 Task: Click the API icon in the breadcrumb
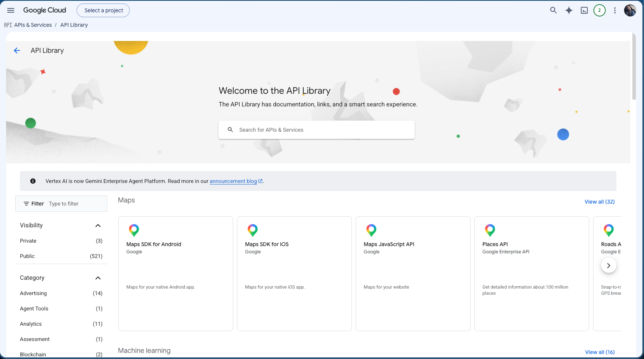click(8, 25)
